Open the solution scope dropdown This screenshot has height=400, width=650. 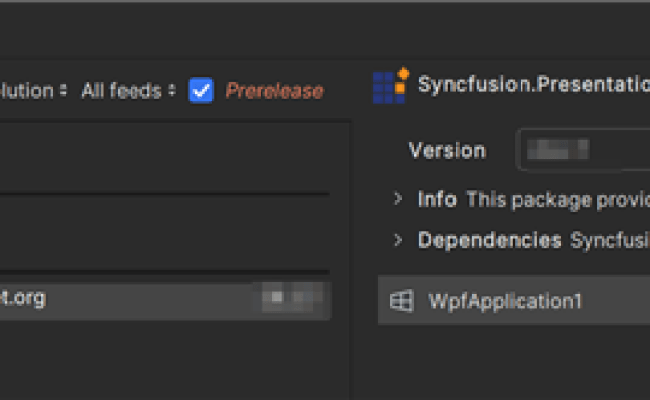pyautogui.click(x=33, y=90)
